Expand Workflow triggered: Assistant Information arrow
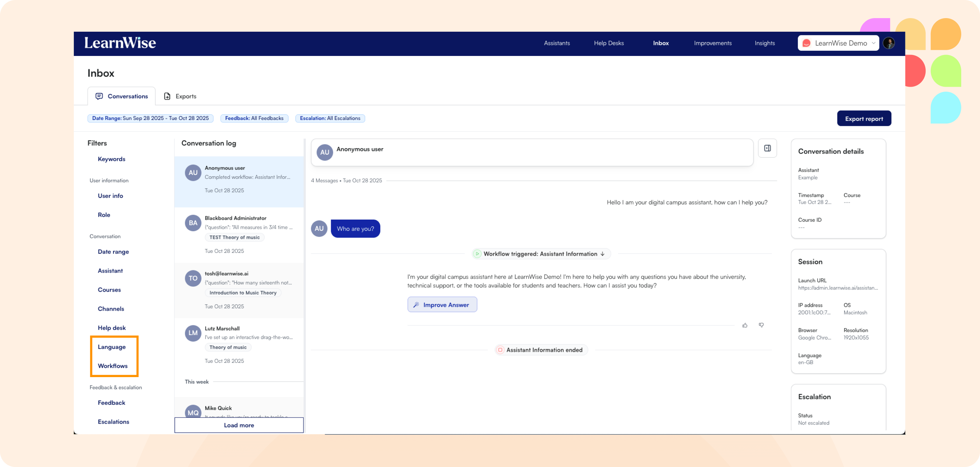 coord(603,254)
